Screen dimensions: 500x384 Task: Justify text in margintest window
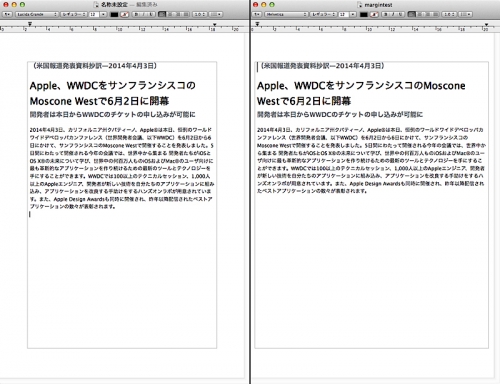pos(435,14)
